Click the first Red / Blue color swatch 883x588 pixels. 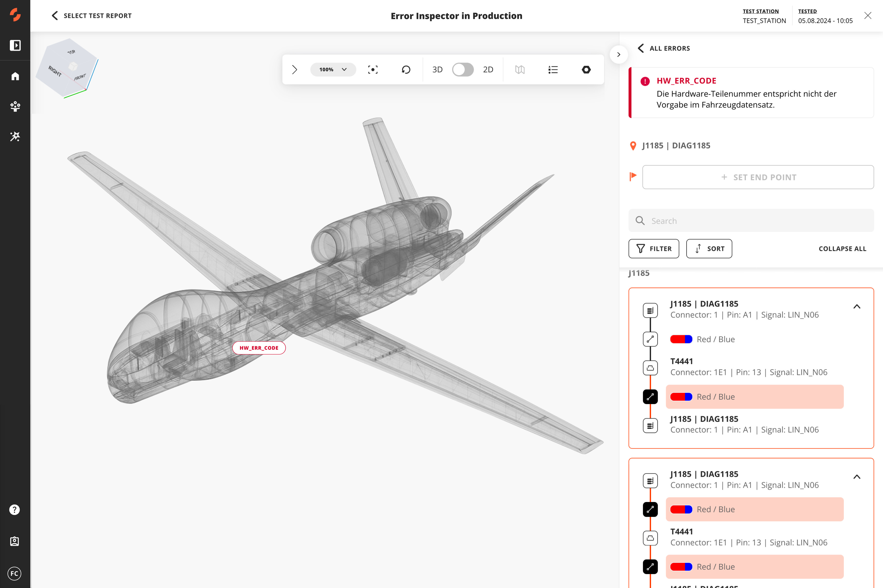click(x=681, y=339)
